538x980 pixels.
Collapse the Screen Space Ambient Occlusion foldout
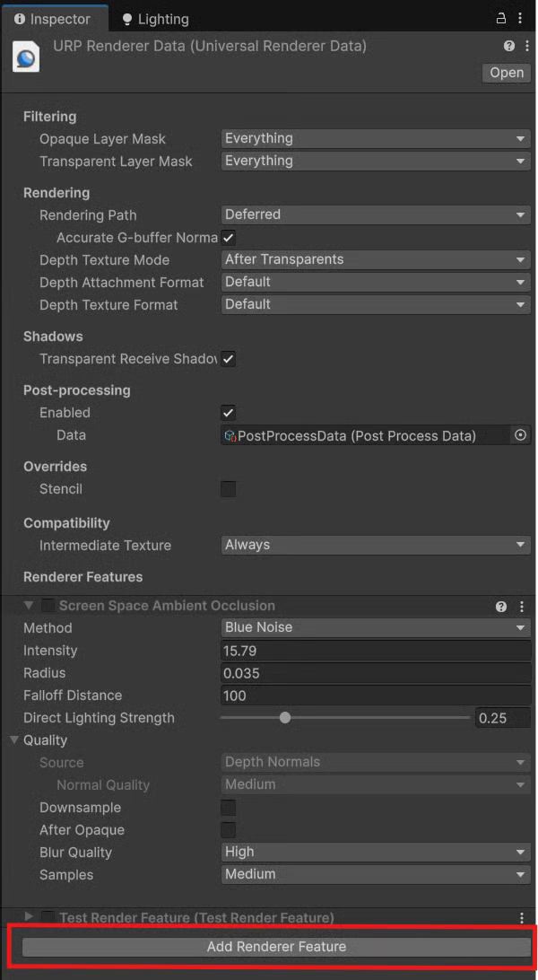point(29,606)
